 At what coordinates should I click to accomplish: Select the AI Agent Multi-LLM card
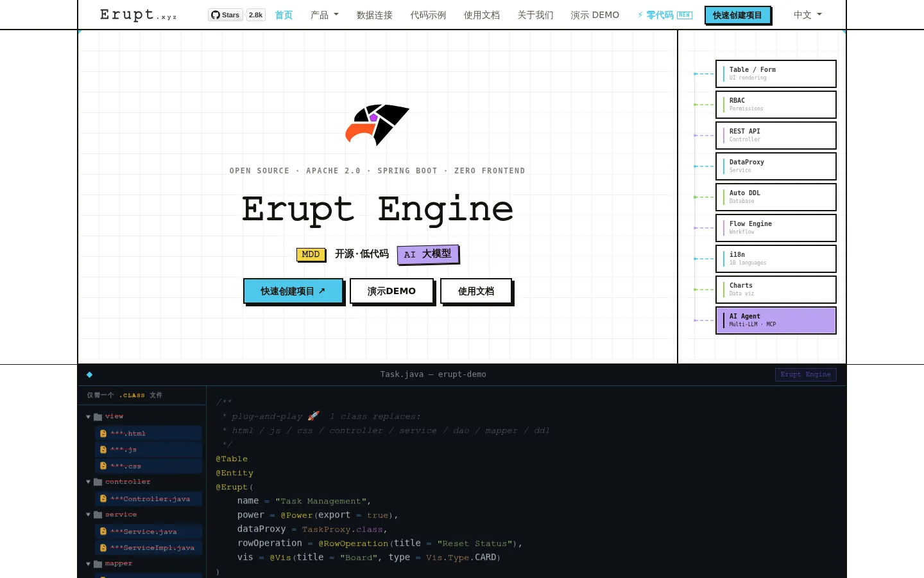(776, 320)
